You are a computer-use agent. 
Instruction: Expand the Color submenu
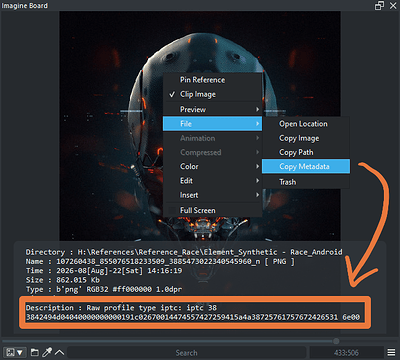(x=212, y=166)
